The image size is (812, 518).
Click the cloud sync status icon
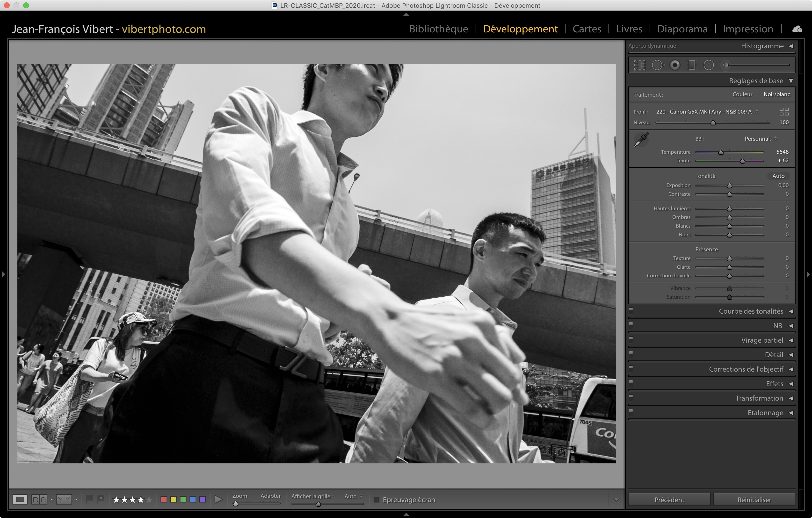pyautogui.click(x=797, y=29)
